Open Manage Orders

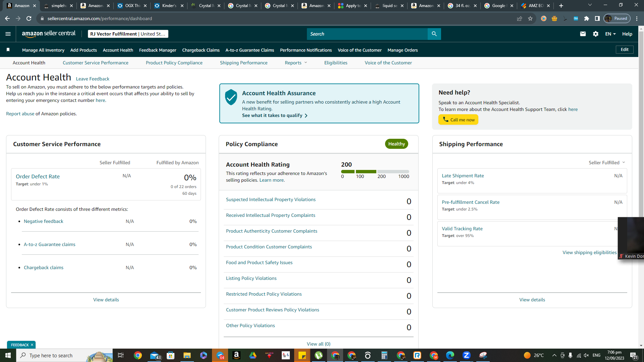(402, 50)
